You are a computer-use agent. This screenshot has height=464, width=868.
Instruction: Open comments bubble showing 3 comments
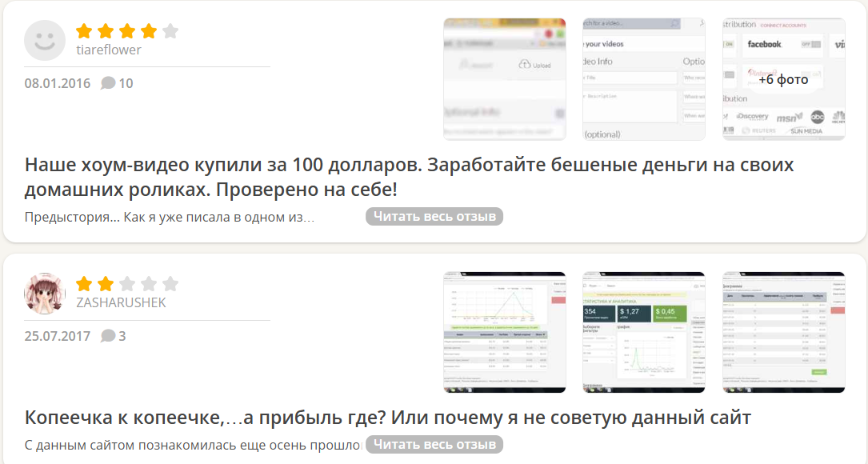114,336
